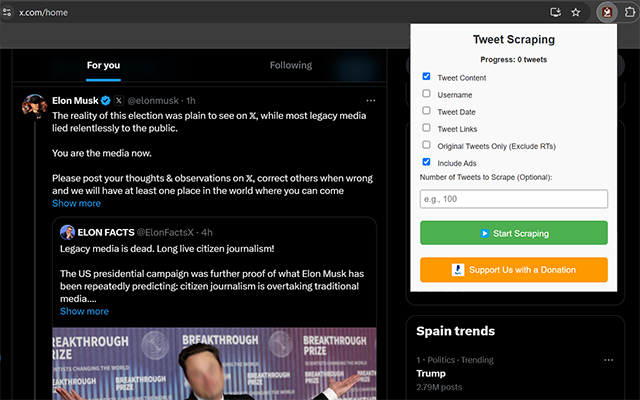Click the 1h timestamp on Elon Musk's post
Image resolution: width=640 pixels, height=400 pixels.
pyautogui.click(x=191, y=100)
